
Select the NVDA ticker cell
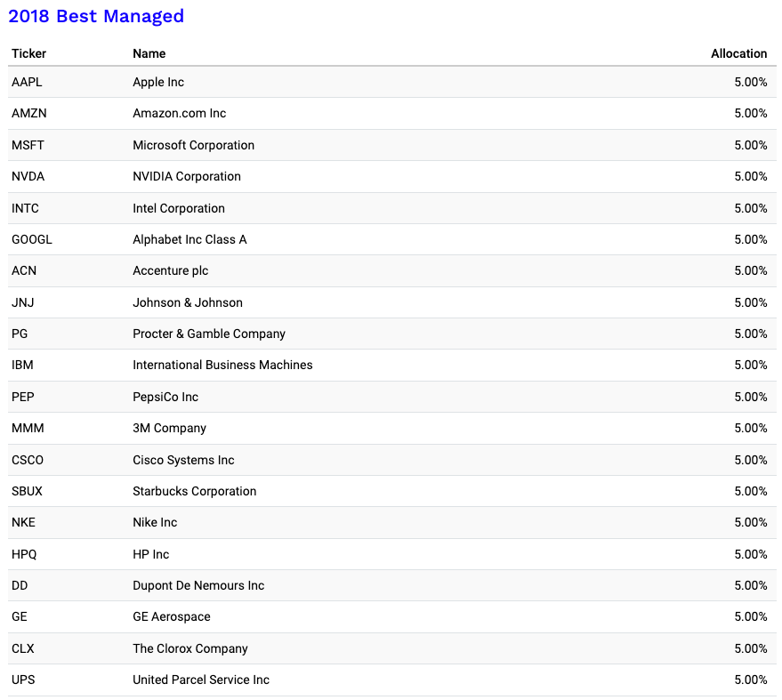pos(28,176)
